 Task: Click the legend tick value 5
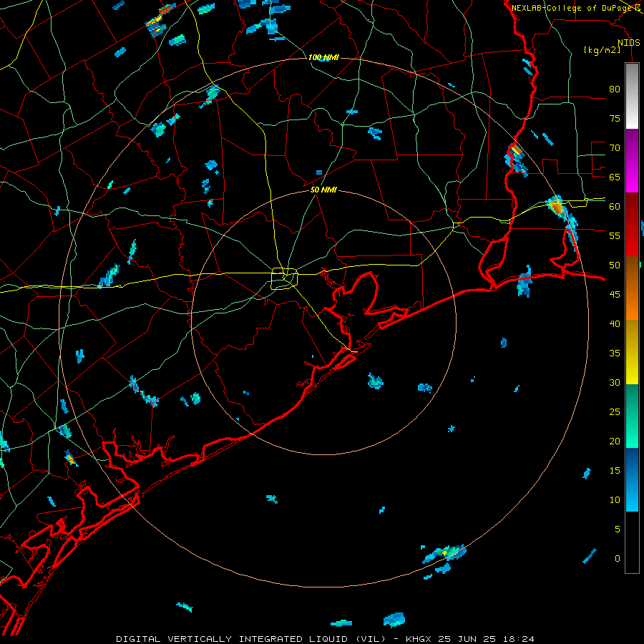pyautogui.click(x=618, y=530)
